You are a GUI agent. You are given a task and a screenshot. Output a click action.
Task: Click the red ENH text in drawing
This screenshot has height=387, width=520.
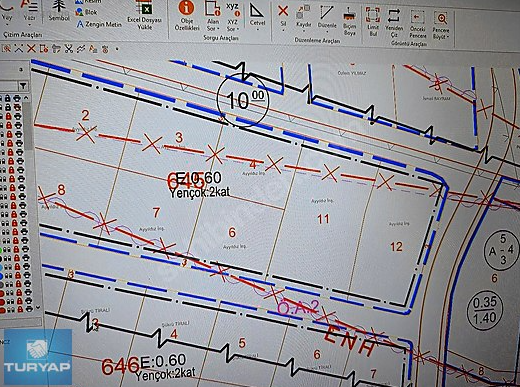click(349, 341)
